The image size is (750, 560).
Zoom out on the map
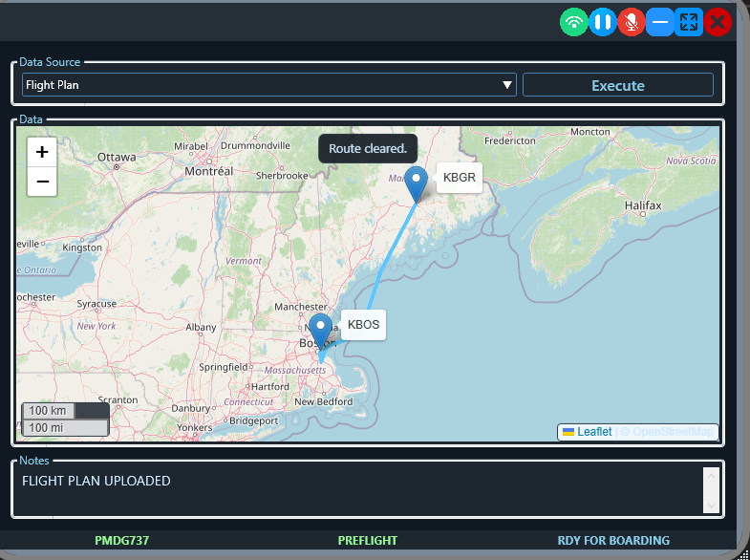(42, 181)
